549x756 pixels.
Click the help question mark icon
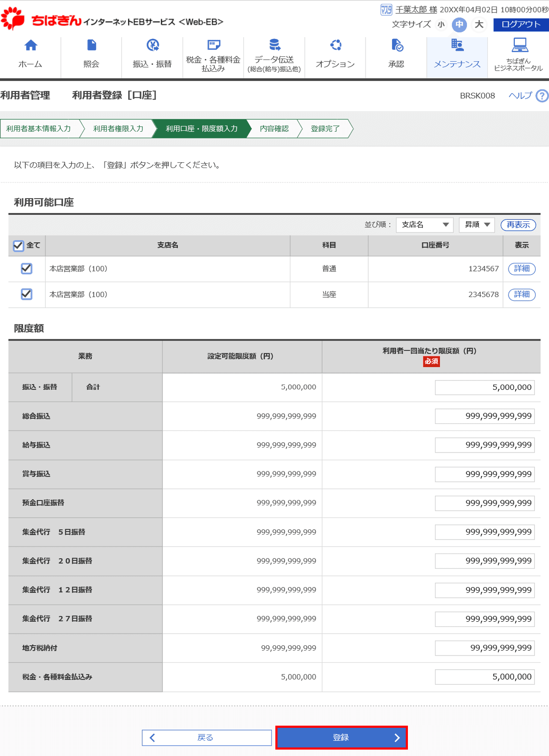click(542, 96)
